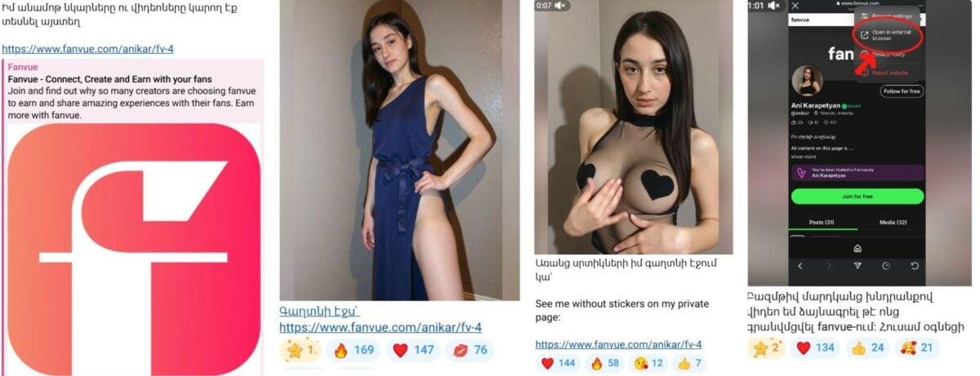Click the heart reaction showing 147
The width and height of the screenshot is (980, 376).
click(412, 350)
